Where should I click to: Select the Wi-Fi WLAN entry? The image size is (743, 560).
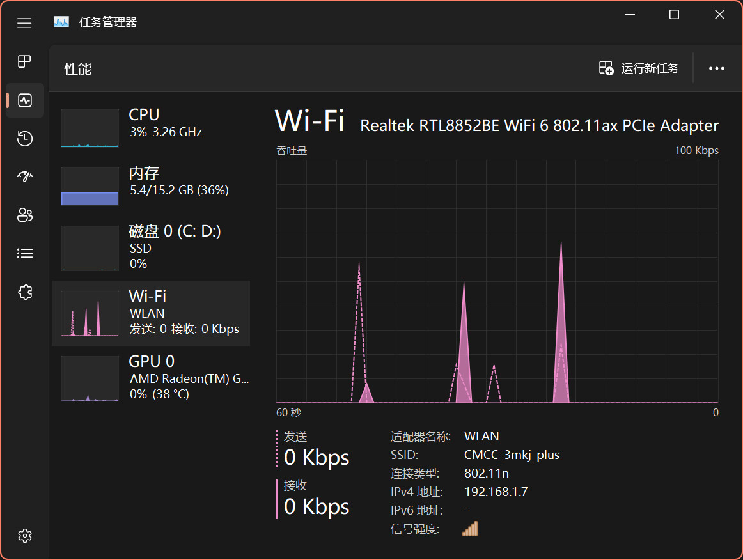pos(151,313)
